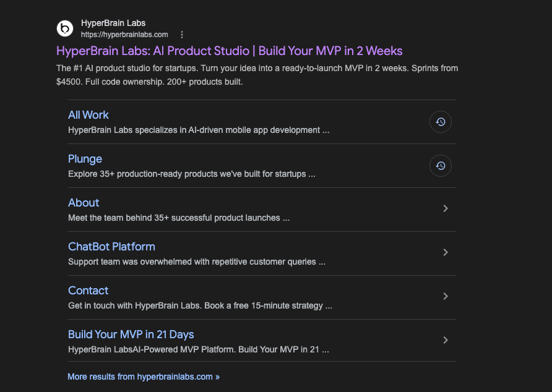552x392 pixels.
Task: Click the text 'Get in touch with HyperBrain Labs'
Action: coord(134,305)
